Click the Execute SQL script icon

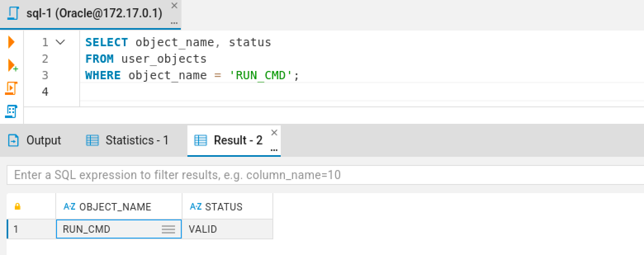11,88
